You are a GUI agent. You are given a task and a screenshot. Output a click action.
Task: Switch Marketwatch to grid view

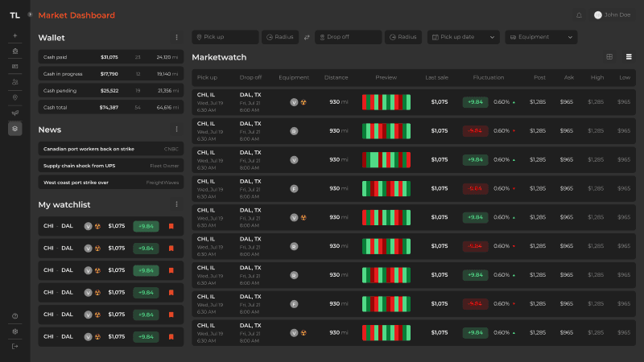(609, 57)
